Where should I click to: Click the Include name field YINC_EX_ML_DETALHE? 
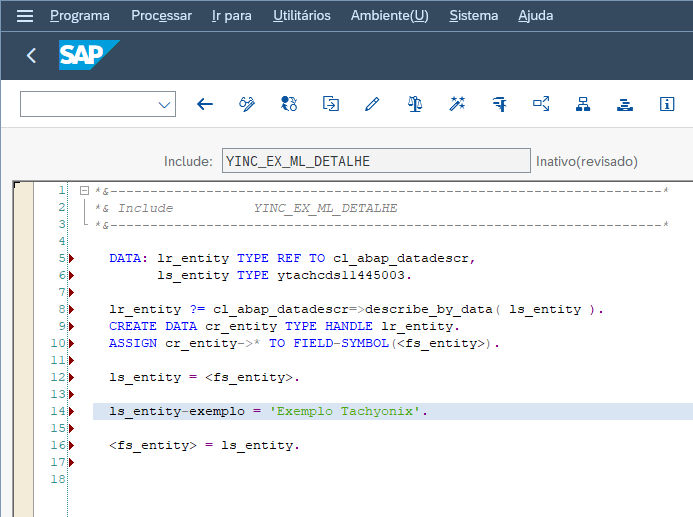(x=376, y=161)
